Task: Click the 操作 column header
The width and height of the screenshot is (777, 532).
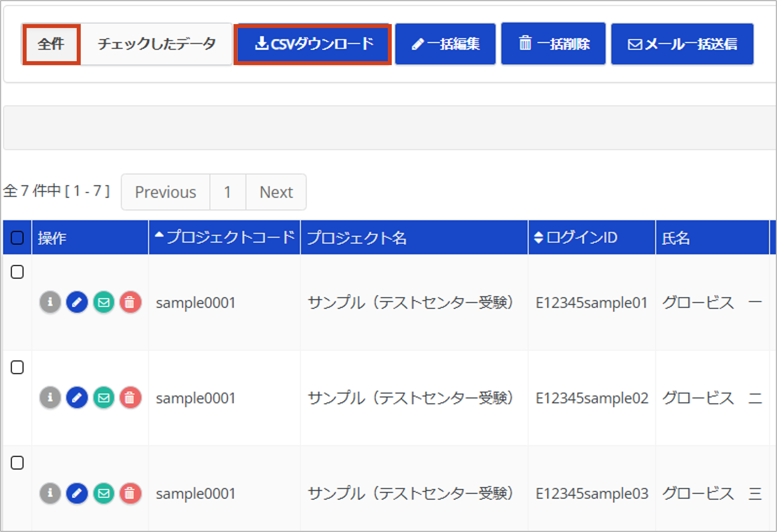Action: (90, 238)
